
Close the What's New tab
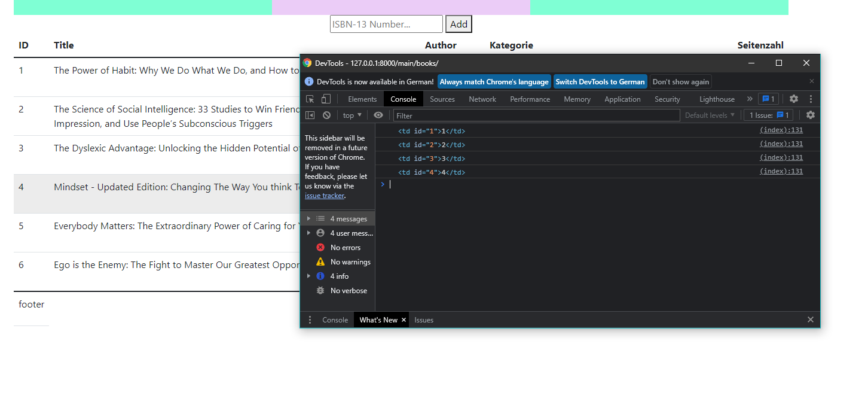point(404,320)
